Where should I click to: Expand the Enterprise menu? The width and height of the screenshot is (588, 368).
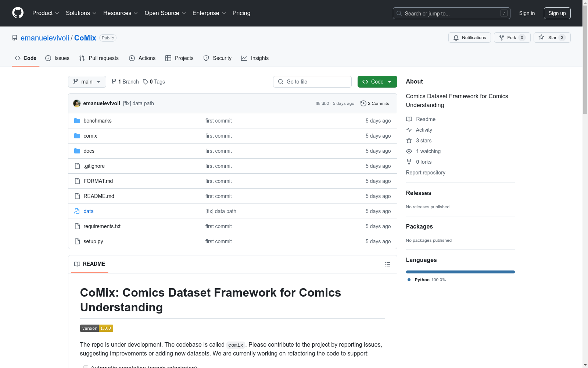pos(209,13)
